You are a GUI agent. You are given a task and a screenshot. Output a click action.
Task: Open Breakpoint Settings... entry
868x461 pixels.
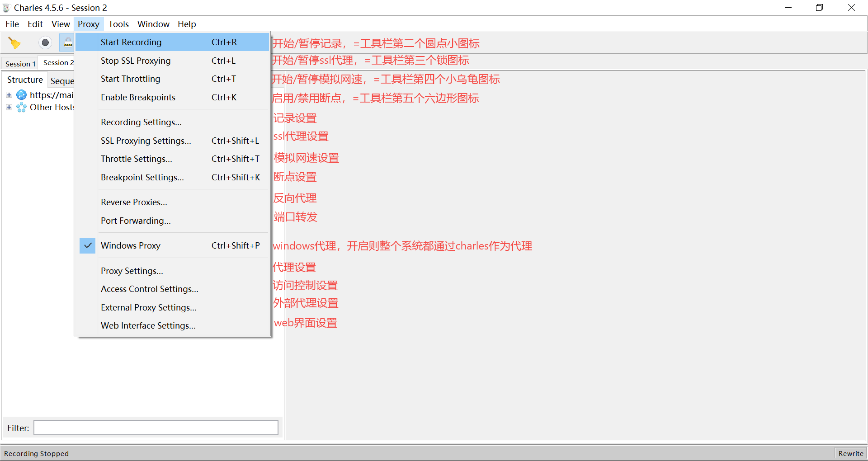click(172, 177)
